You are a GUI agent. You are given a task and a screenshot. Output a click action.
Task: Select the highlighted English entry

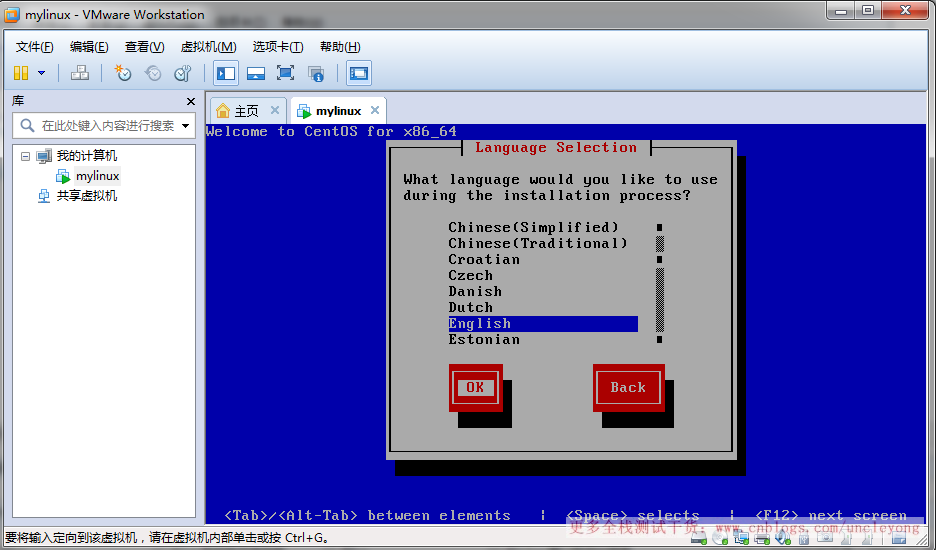tap(543, 324)
